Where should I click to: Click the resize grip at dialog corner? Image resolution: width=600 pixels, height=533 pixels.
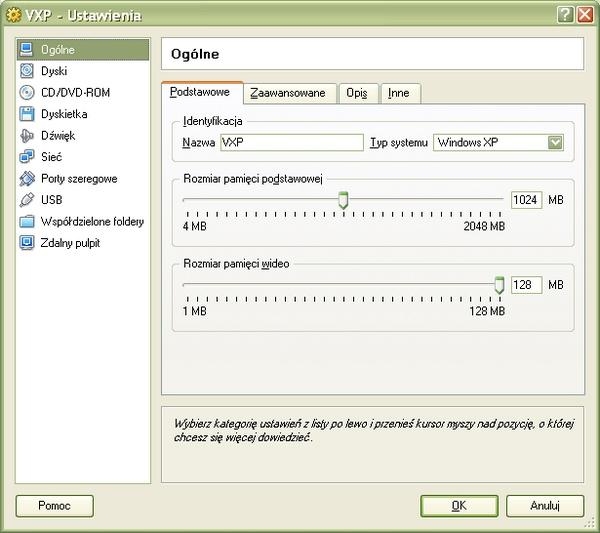tap(589, 523)
